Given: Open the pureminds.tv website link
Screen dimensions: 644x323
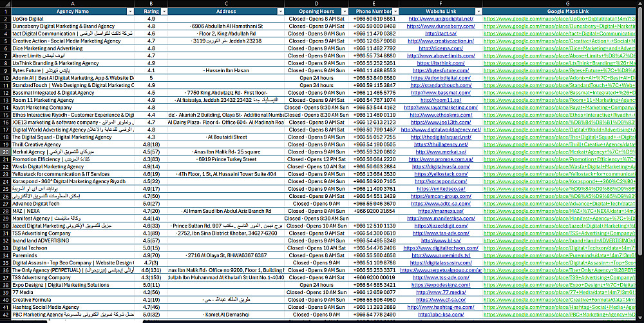Looking at the screenshot, I should click(x=440, y=255).
